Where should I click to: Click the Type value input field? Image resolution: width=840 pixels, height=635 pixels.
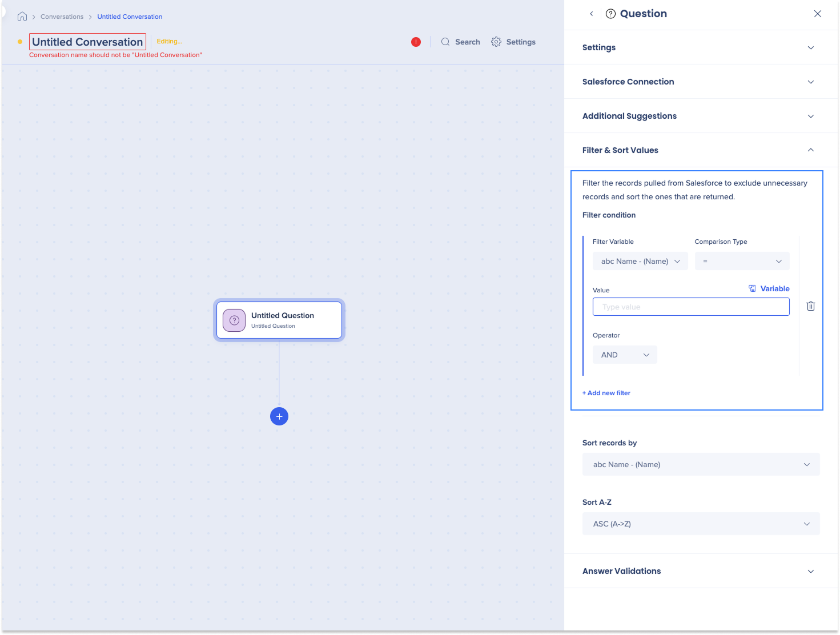tap(691, 307)
